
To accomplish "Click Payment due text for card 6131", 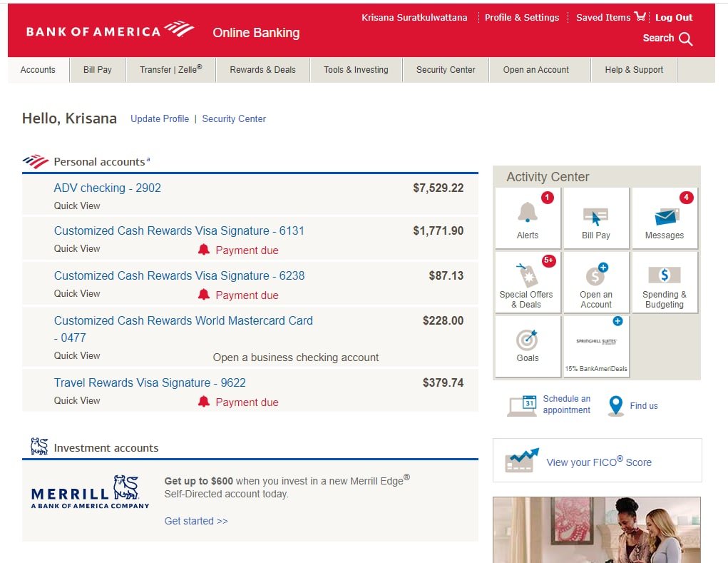I will 247,250.
